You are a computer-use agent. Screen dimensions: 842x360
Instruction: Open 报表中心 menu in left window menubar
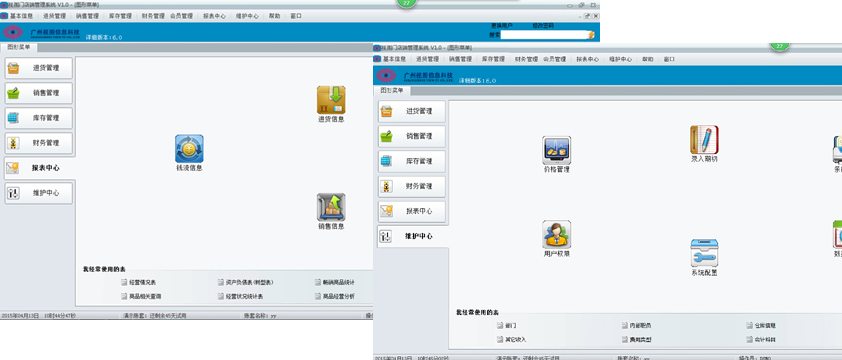pos(214,16)
